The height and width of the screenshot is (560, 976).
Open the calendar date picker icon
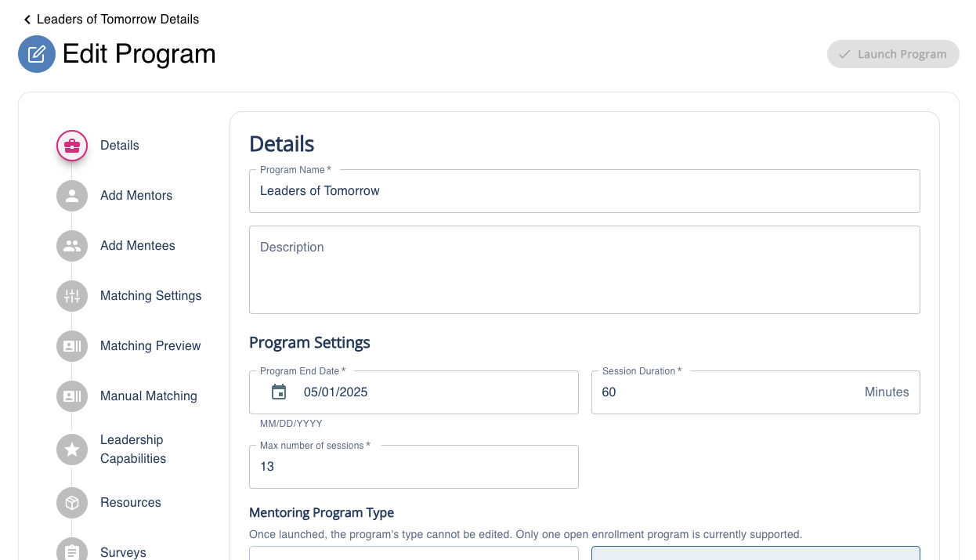279,392
